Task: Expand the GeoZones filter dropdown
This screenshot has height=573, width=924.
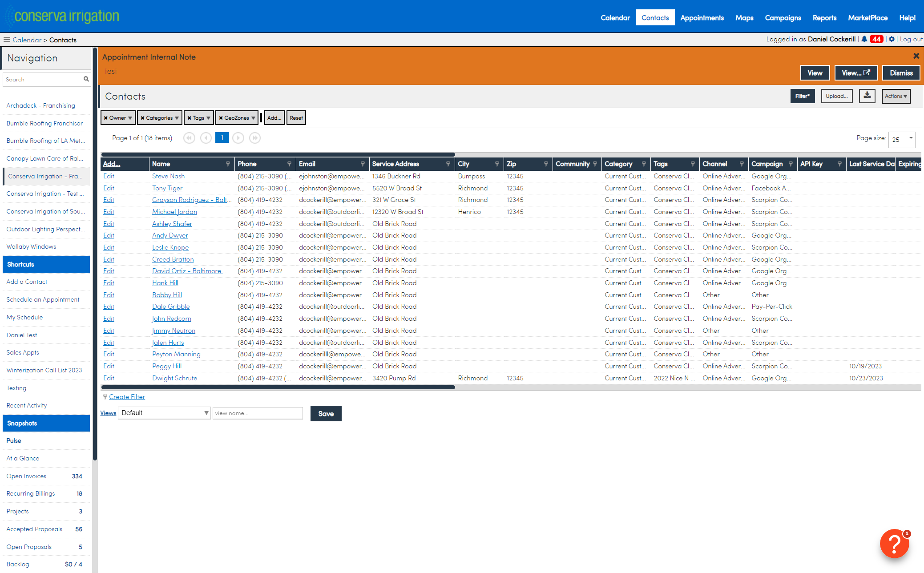Action: click(x=253, y=118)
